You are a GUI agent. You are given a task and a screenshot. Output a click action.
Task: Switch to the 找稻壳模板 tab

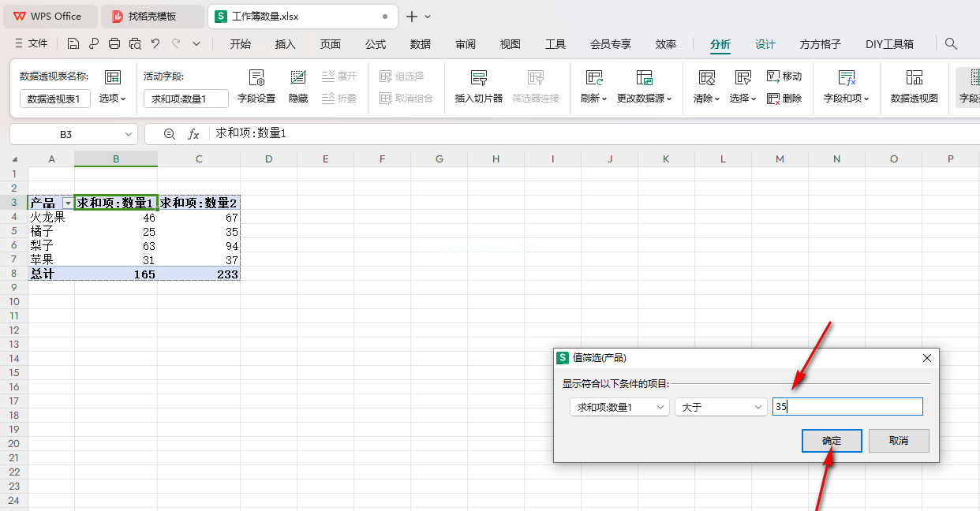[153, 16]
